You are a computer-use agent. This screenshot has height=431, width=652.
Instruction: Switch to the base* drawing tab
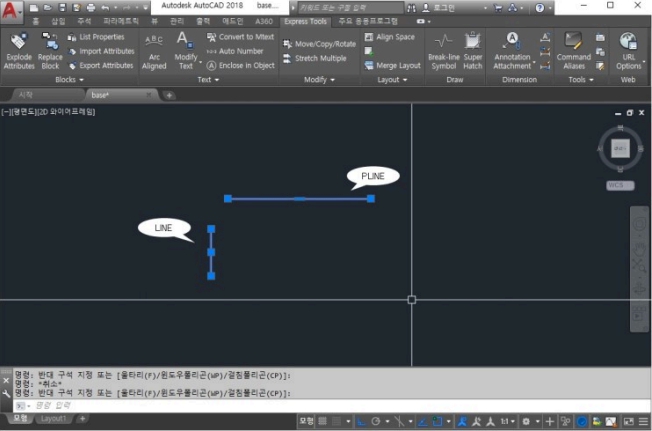121,95
